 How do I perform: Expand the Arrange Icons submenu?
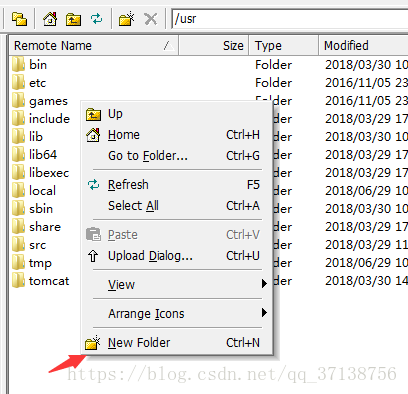coord(177,314)
